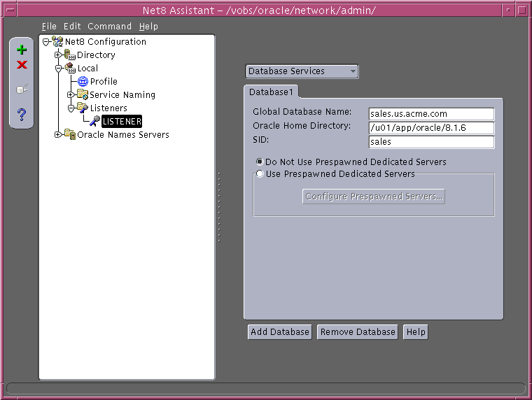Screen dimensions: 532x400
Task: Open the Help menu
Action: (x=148, y=26)
